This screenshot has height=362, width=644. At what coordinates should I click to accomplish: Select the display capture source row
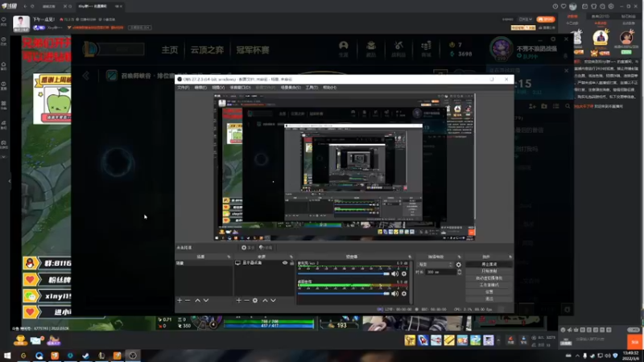click(264, 263)
